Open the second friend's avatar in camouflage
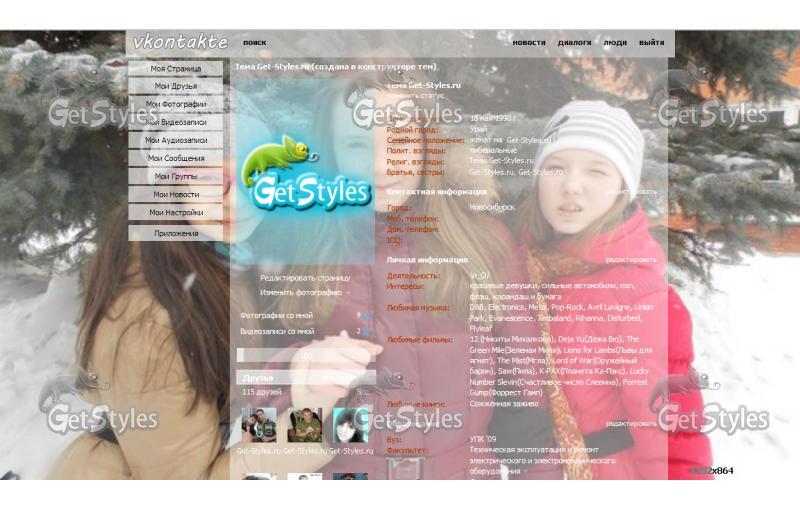 click(305, 425)
